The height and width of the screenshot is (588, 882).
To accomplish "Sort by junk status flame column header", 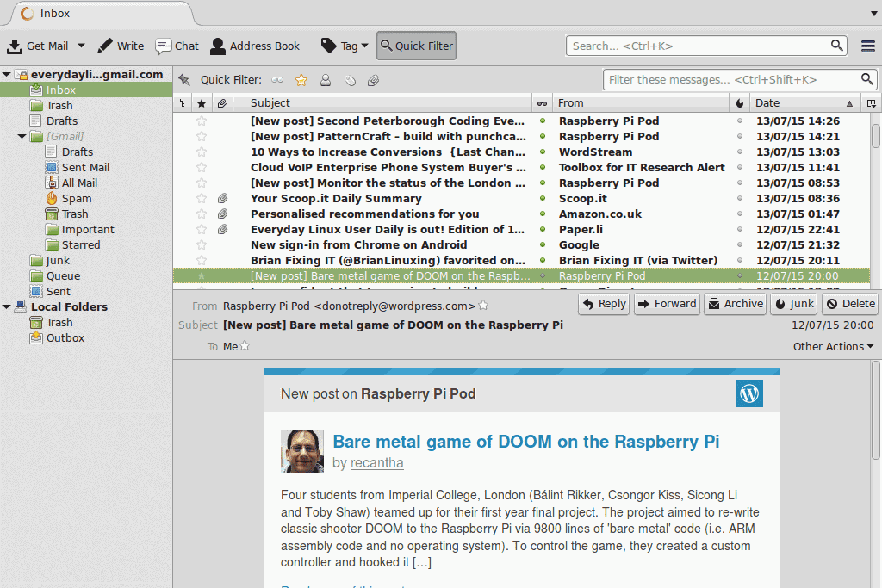I will 740,102.
